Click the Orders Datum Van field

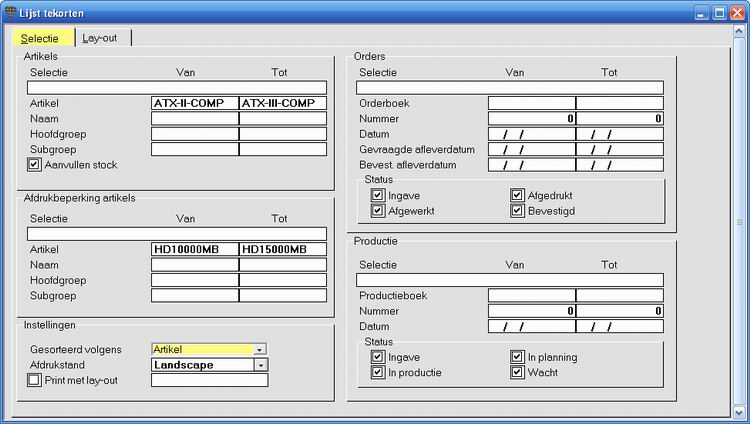[532, 134]
